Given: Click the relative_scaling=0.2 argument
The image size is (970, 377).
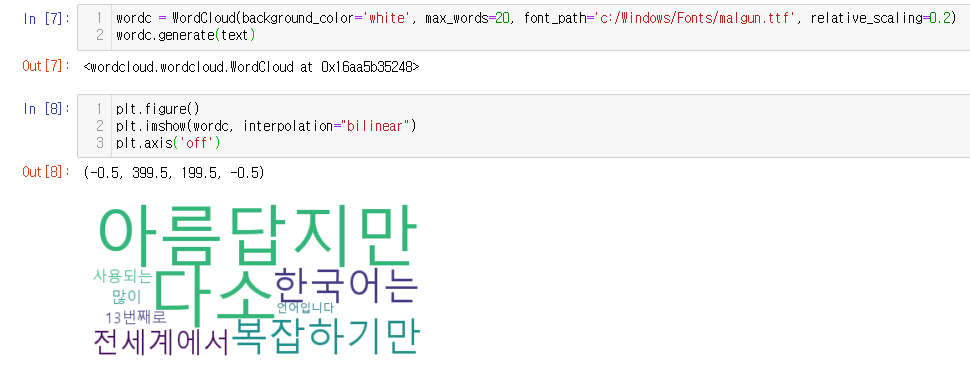Looking at the screenshot, I should click(x=879, y=19).
